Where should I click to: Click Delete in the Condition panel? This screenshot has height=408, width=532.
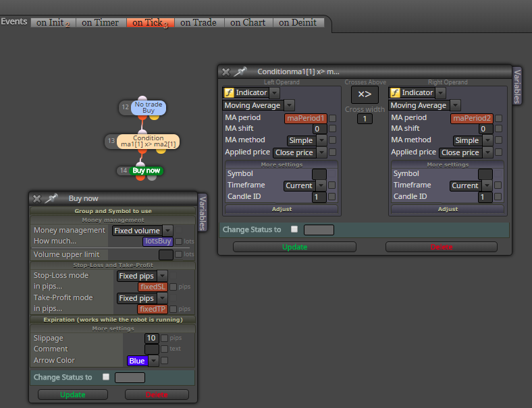(x=442, y=247)
